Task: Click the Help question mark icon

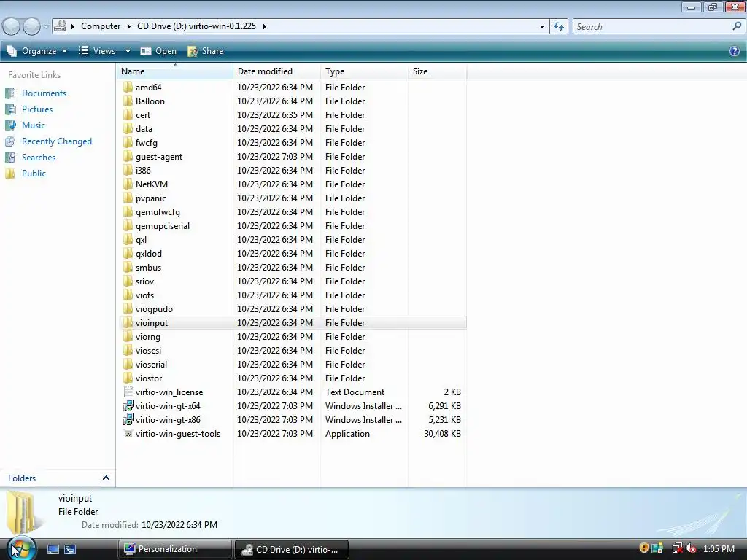Action: point(734,51)
